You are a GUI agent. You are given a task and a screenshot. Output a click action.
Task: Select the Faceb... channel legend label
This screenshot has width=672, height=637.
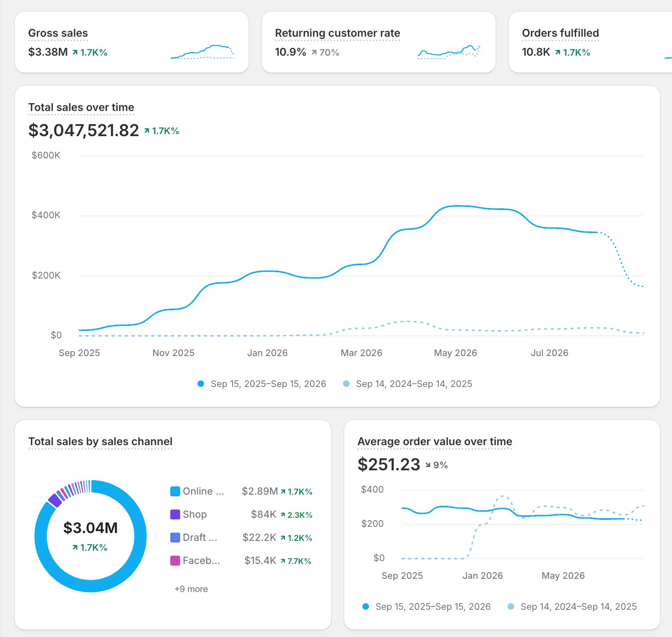click(x=201, y=561)
